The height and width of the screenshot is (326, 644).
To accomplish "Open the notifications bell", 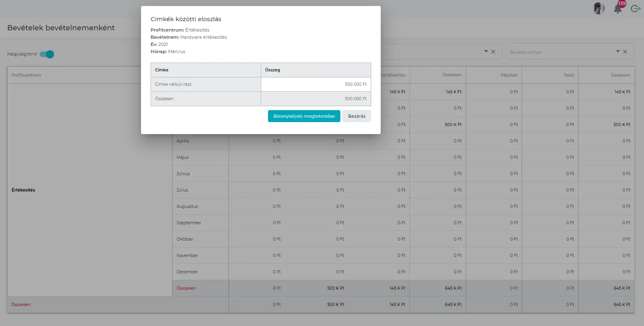I will click(x=618, y=10).
